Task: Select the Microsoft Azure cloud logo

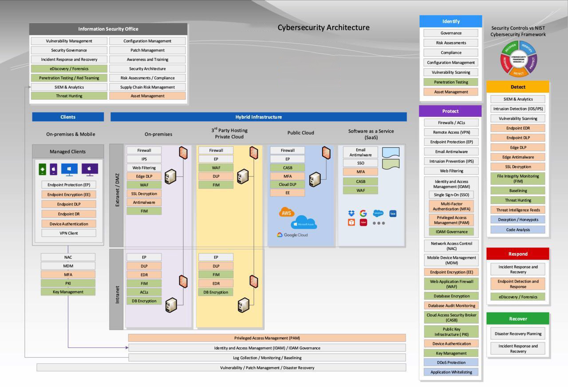Action: pos(304,222)
